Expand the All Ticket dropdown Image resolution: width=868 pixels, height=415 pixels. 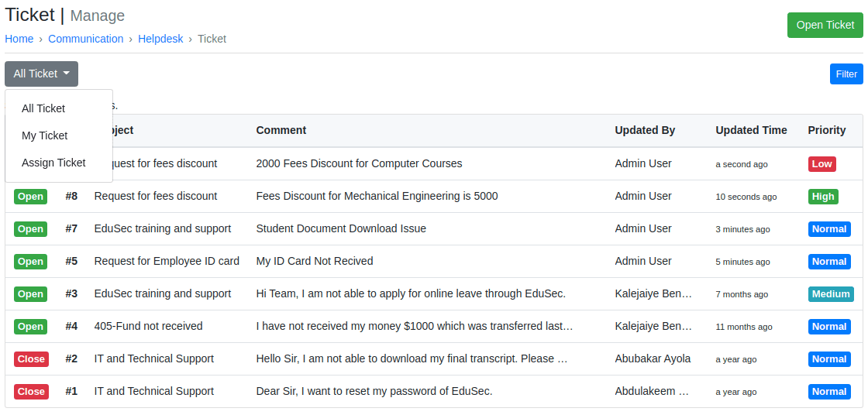click(x=41, y=74)
